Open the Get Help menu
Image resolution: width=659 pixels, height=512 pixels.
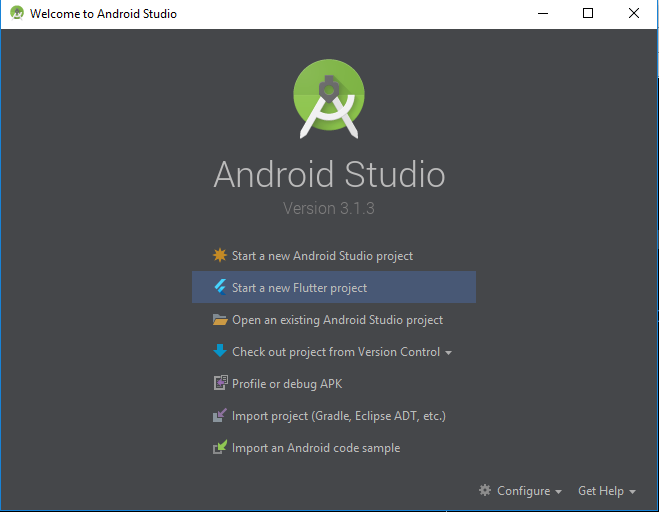601,491
